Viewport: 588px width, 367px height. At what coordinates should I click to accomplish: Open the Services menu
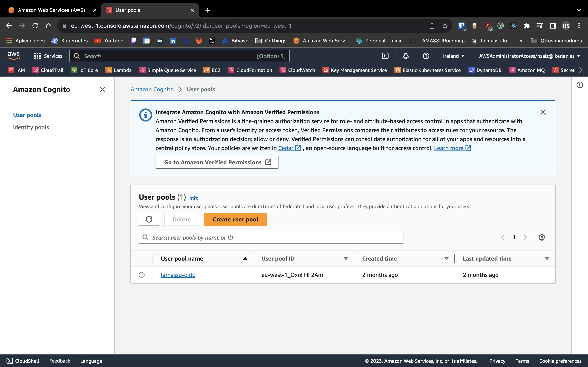(48, 56)
